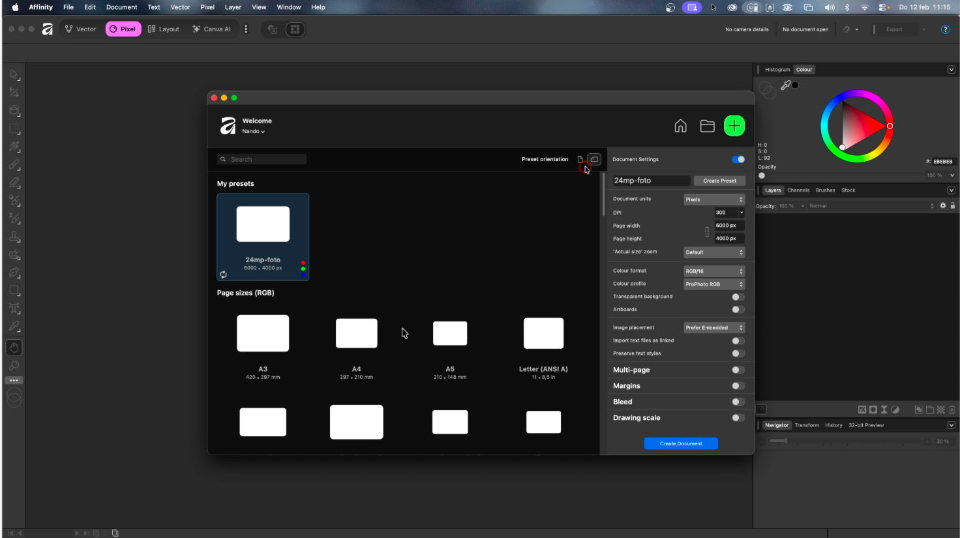Expand the Image placement dropdown
The height and width of the screenshot is (538, 960).
(x=714, y=327)
